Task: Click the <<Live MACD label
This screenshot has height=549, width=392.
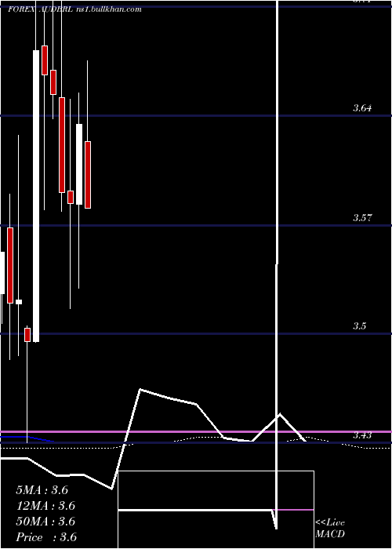Action: click(330, 529)
